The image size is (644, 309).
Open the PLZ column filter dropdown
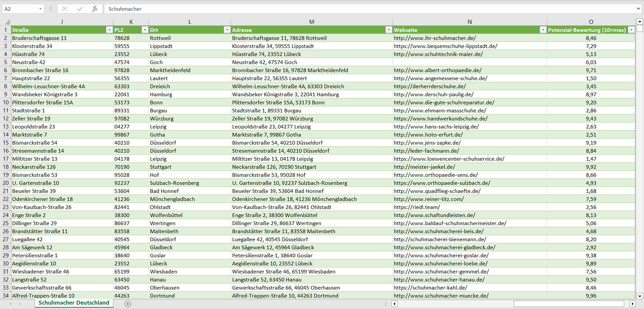[x=144, y=30]
